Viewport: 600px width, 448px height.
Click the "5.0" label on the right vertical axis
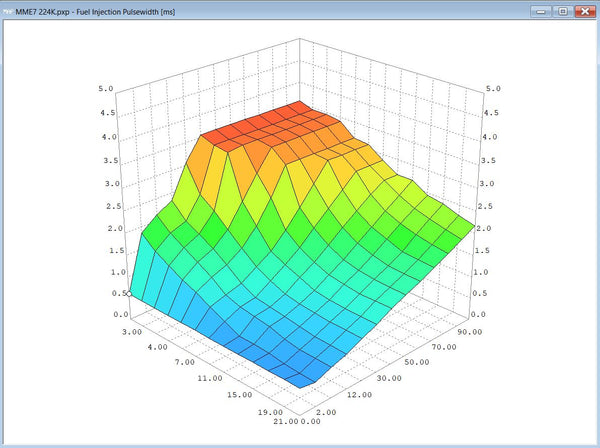[490, 89]
